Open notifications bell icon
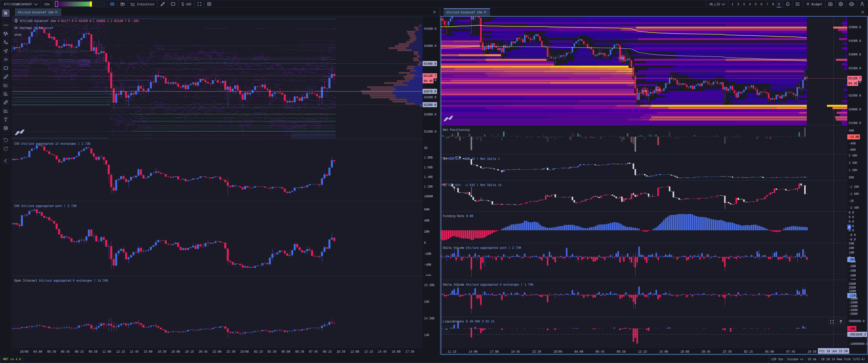The image size is (868, 363). [x=788, y=4]
